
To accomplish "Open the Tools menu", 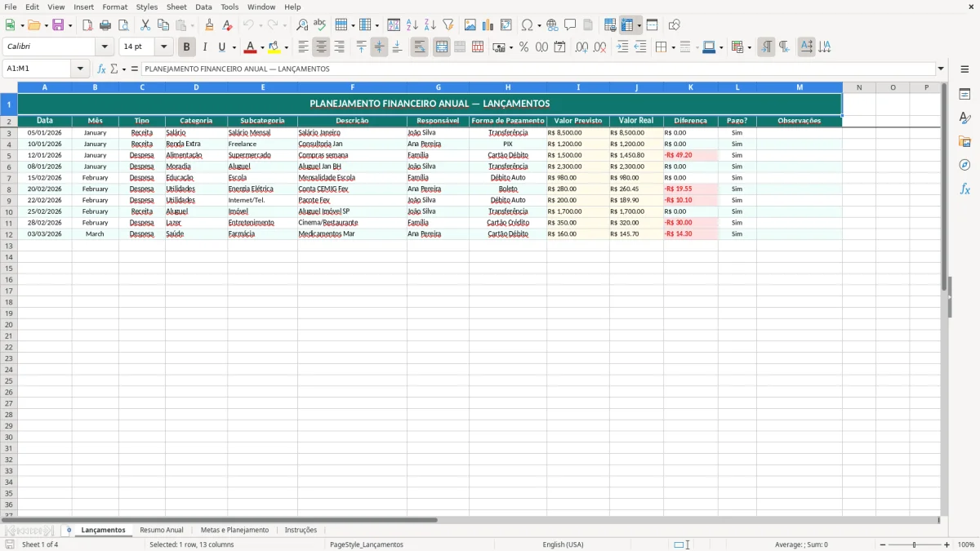I will pyautogui.click(x=229, y=7).
